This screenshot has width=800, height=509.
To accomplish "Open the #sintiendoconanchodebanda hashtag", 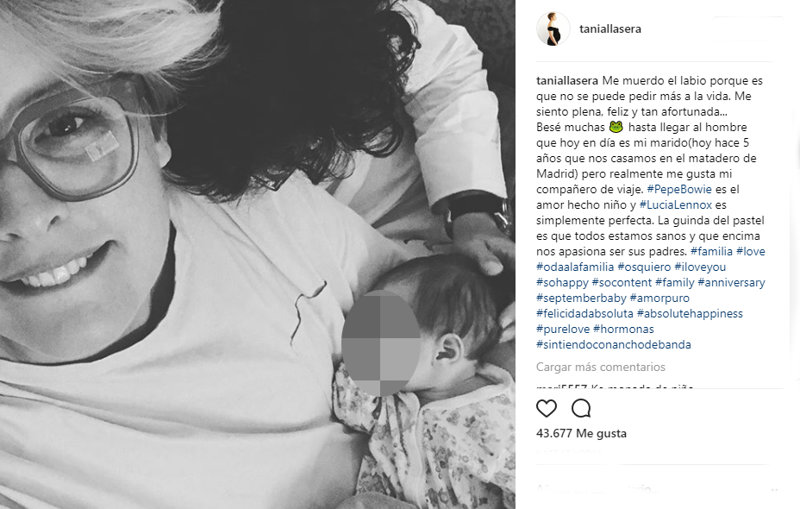I will coord(614,345).
